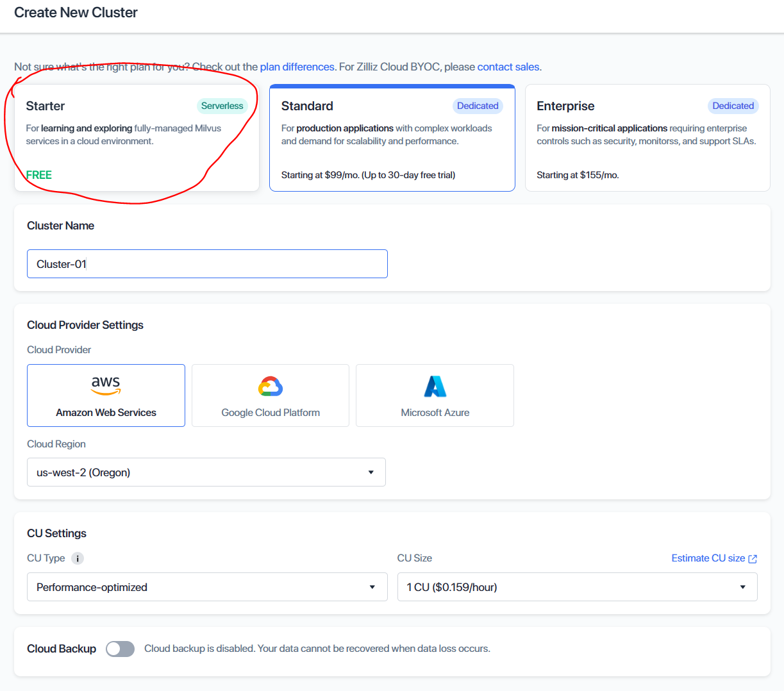The width and height of the screenshot is (784, 691).
Task: Click the Cluster Name input field
Action: click(207, 264)
